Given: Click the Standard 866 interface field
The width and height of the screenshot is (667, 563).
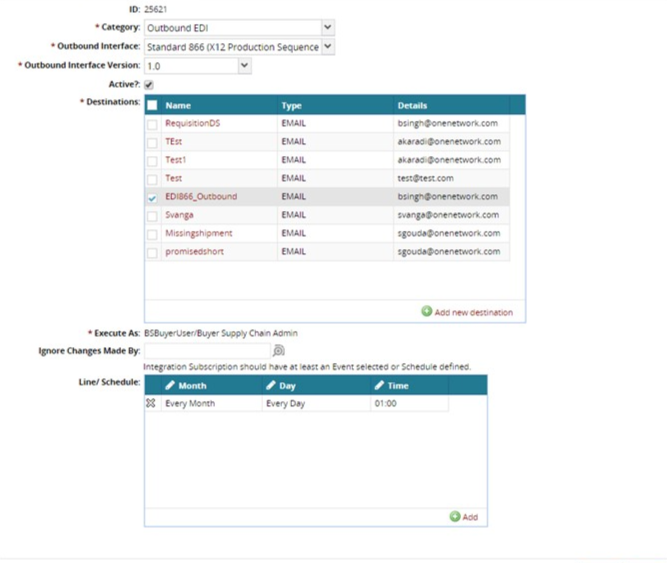Looking at the screenshot, I should pyautogui.click(x=233, y=47).
